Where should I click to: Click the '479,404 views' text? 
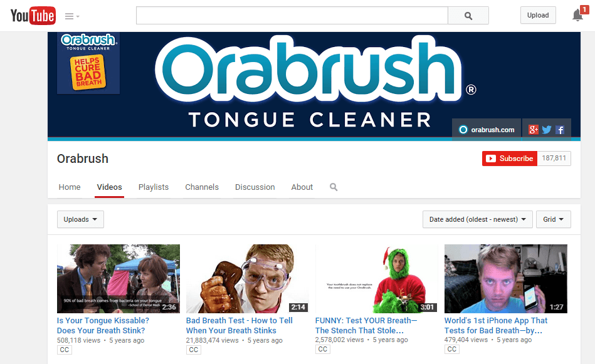(x=466, y=340)
